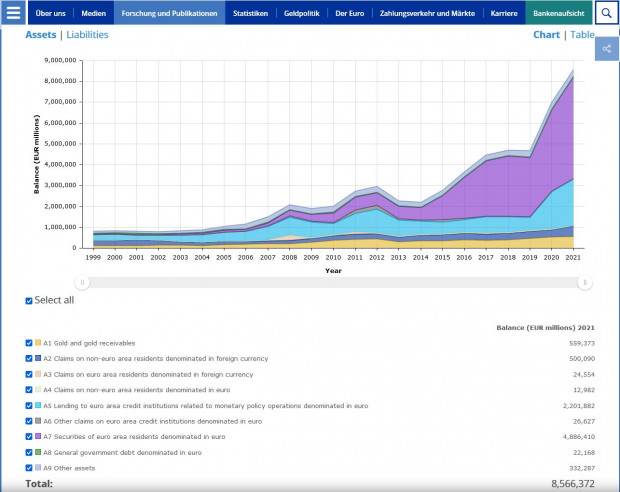Viewport: 620px width, 492px height.
Task: Switch to Table display
Action: (582, 35)
